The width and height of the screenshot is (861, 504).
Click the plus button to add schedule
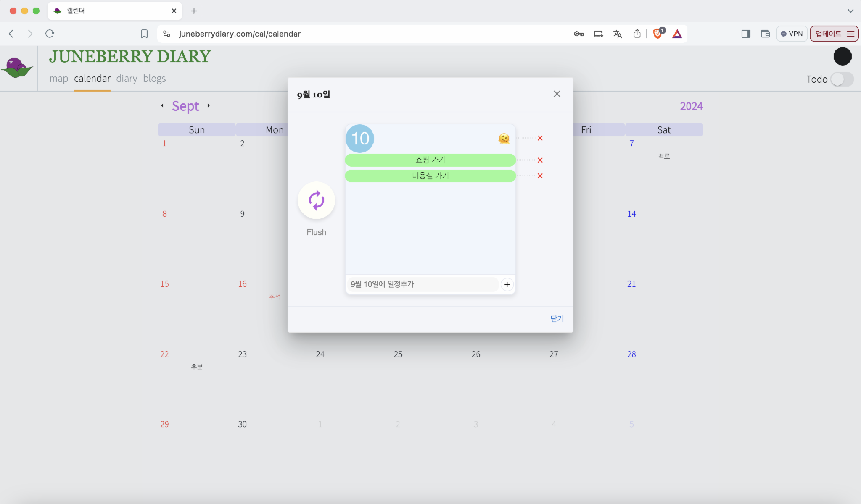coord(507,284)
